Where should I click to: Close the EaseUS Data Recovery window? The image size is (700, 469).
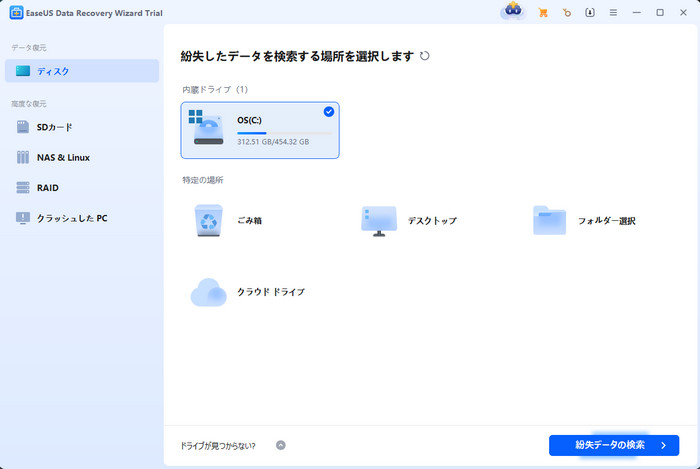tap(683, 13)
